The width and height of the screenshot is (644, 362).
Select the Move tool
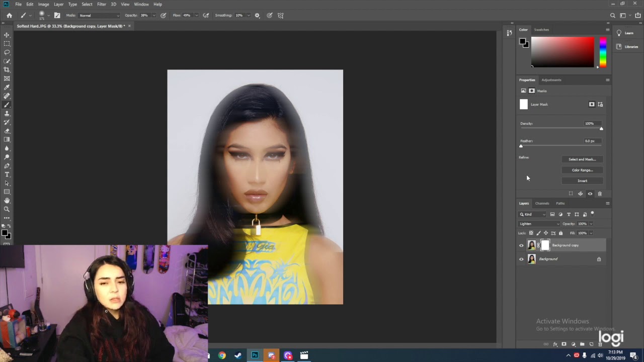point(7,35)
